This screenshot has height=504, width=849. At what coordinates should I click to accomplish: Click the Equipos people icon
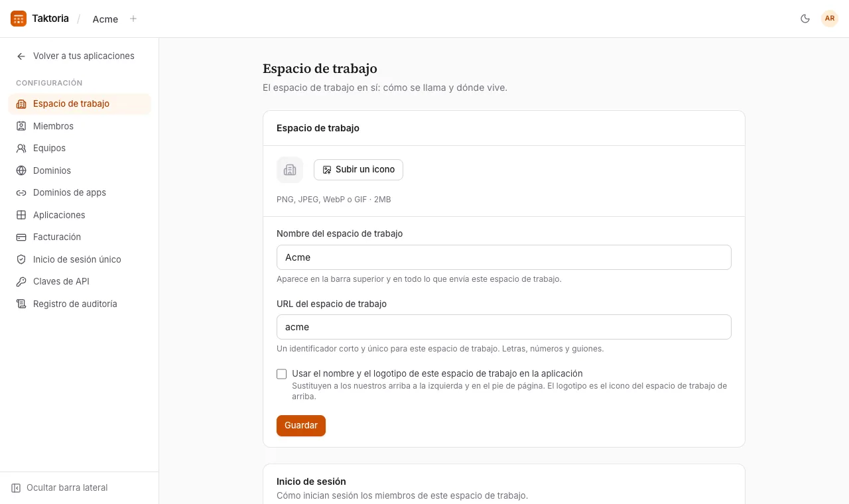pyautogui.click(x=21, y=149)
